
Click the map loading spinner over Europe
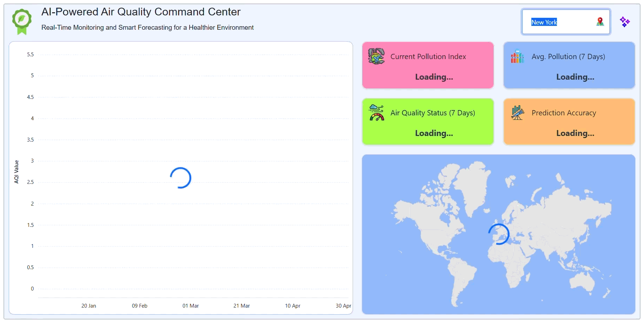pos(498,234)
